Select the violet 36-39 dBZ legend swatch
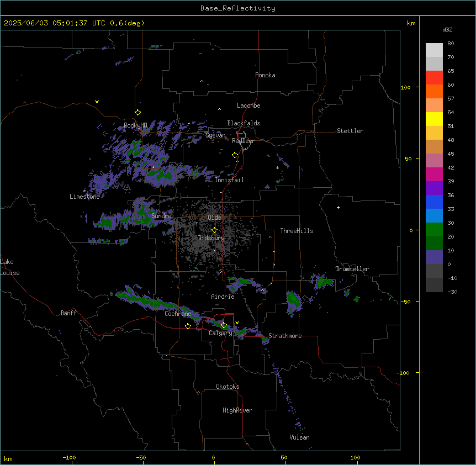 tap(434, 188)
